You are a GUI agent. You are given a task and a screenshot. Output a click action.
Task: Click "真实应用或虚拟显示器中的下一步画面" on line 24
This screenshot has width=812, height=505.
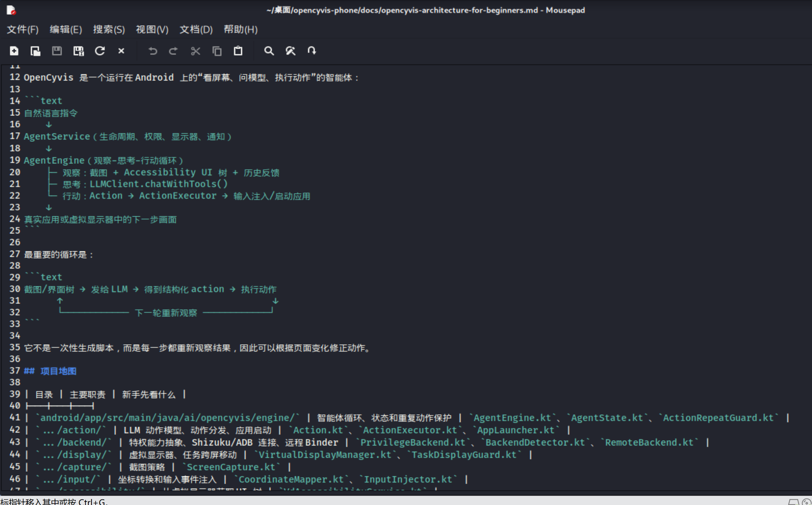point(100,219)
